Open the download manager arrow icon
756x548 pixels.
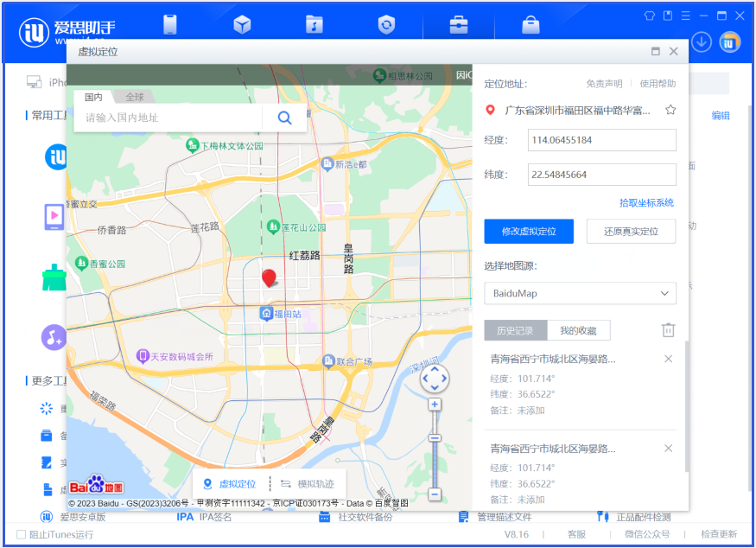click(701, 42)
